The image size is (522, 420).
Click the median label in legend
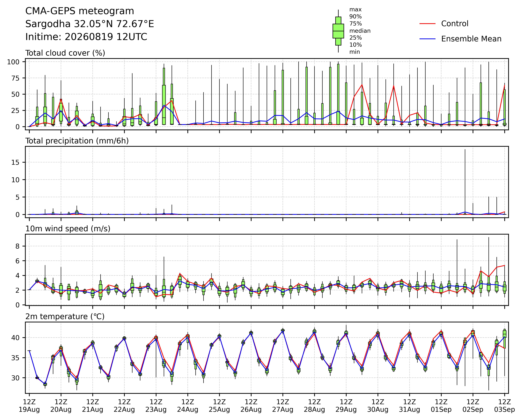tap(360, 31)
